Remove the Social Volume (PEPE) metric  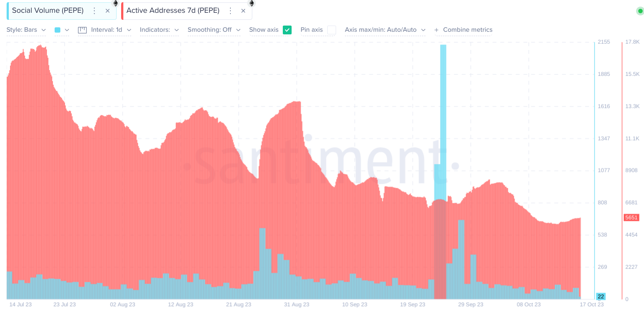pyautogui.click(x=107, y=11)
